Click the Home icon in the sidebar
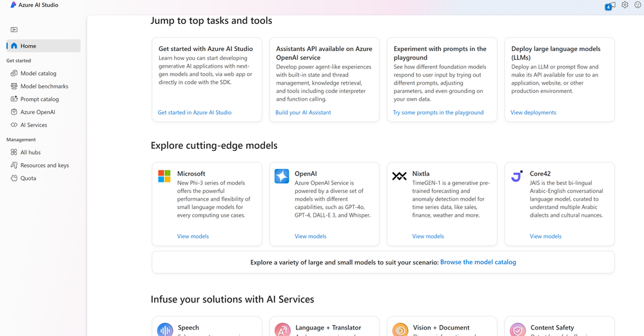 pyautogui.click(x=14, y=46)
